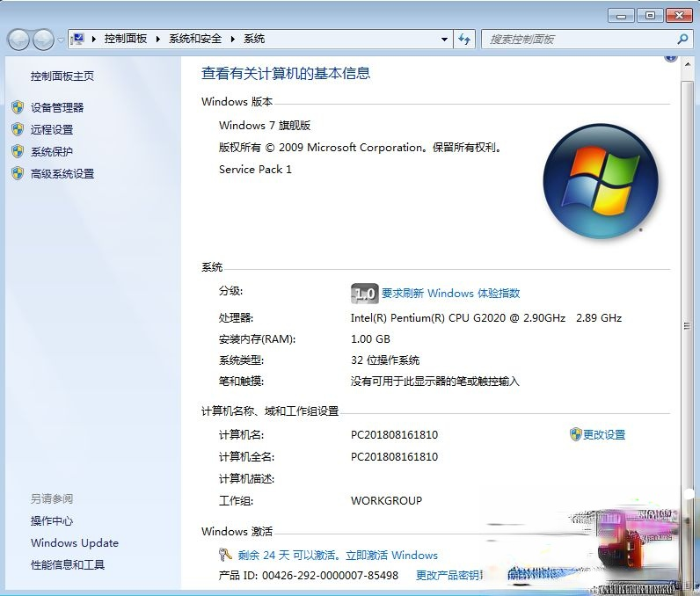Click the computer icon in address bar
The width and height of the screenshot is (700, 596).
78,39
